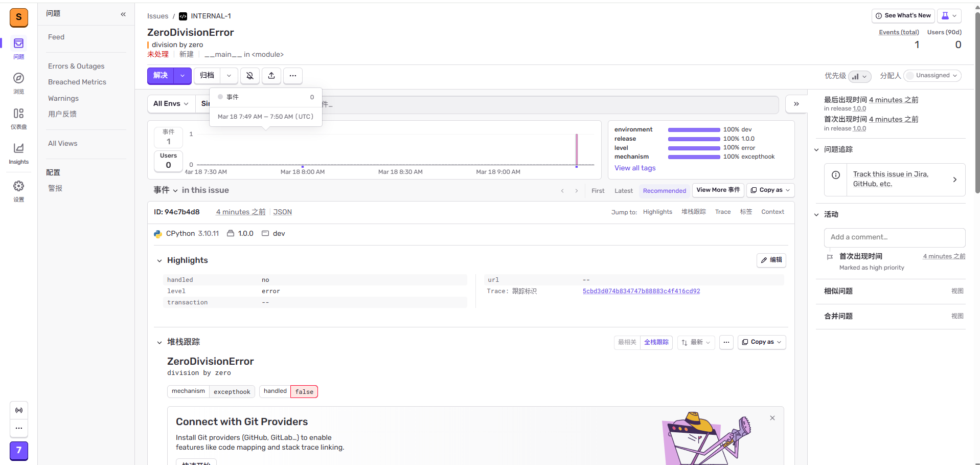The height and width of the screenshot is (465, 980).
Task: Click the share issue upload icon
Action: click(271, 76)
